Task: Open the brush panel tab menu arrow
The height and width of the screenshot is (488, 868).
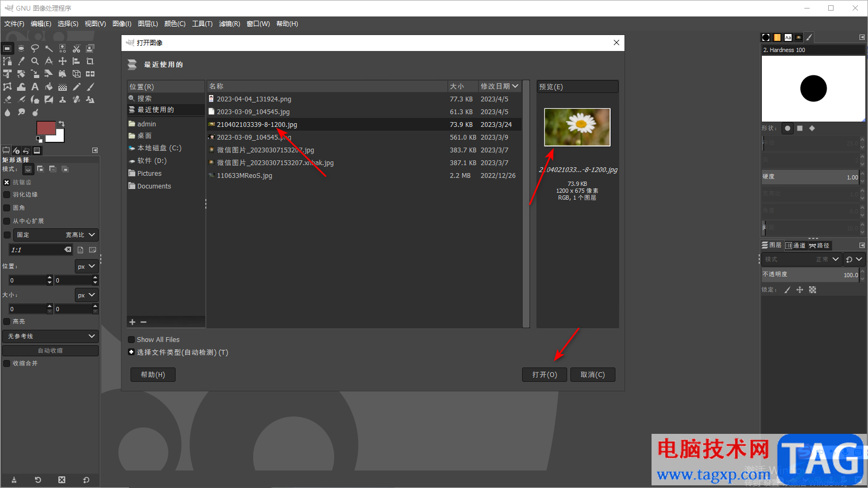Action: pos(862,37)
